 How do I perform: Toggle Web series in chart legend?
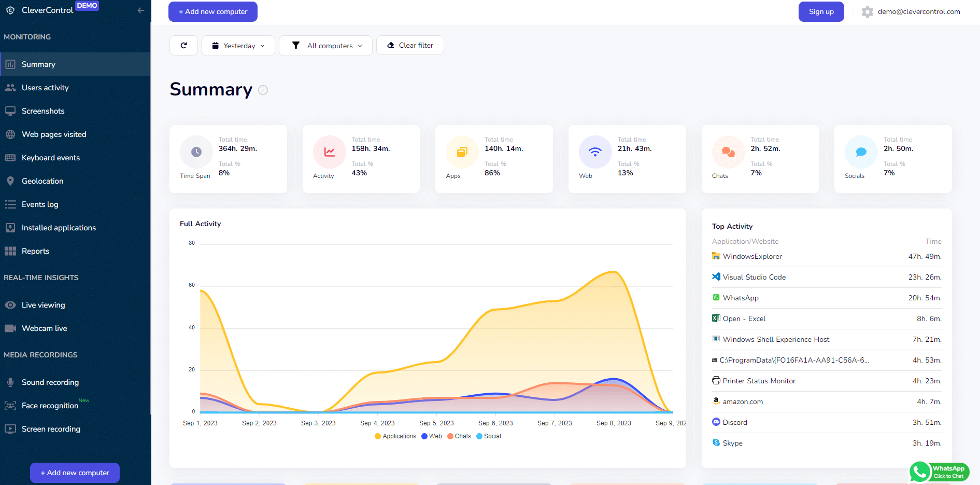(432, 436)
